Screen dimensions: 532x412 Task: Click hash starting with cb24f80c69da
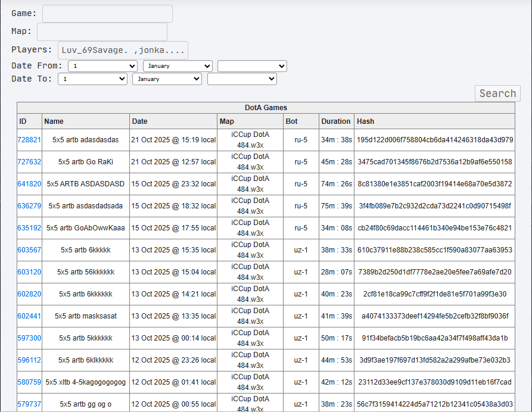(435, 228)
